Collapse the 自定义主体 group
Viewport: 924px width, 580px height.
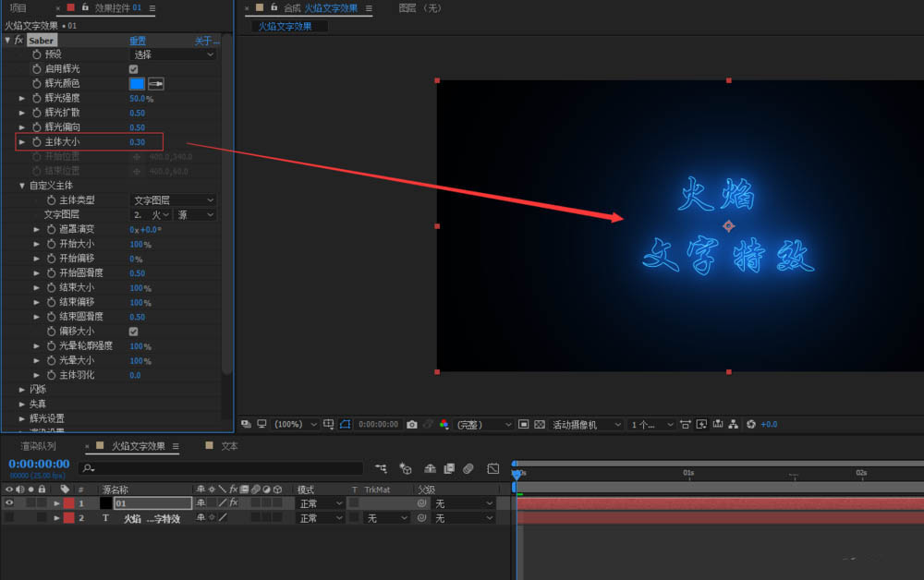coord(22,186)
